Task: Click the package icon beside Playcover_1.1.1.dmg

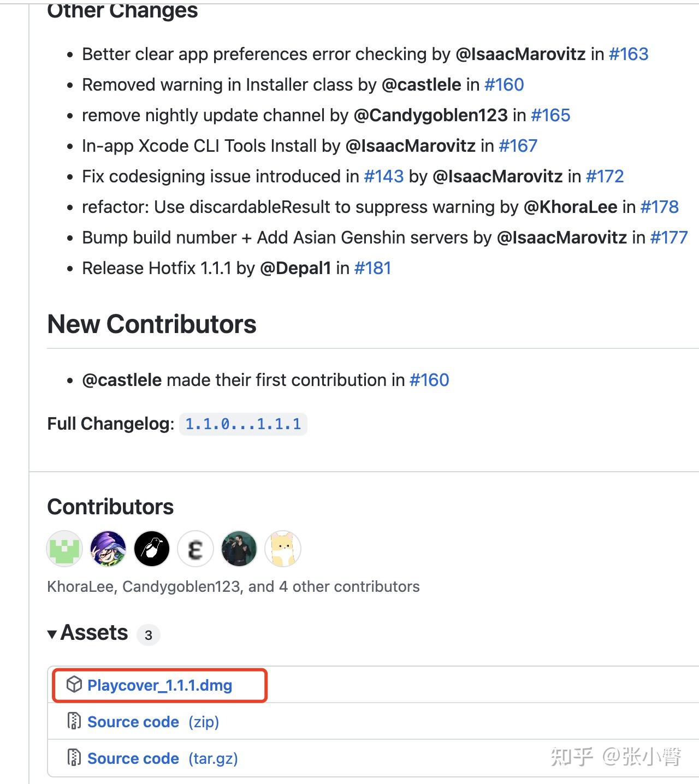Action: pos(74,685)
